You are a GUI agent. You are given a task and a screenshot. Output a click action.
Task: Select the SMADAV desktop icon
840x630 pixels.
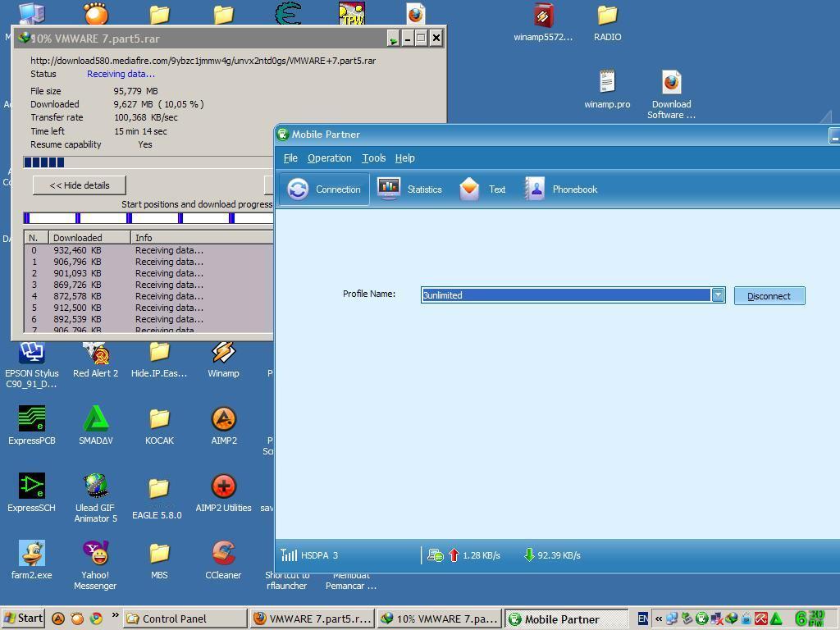pyautogui.click(x=95, y=426)
